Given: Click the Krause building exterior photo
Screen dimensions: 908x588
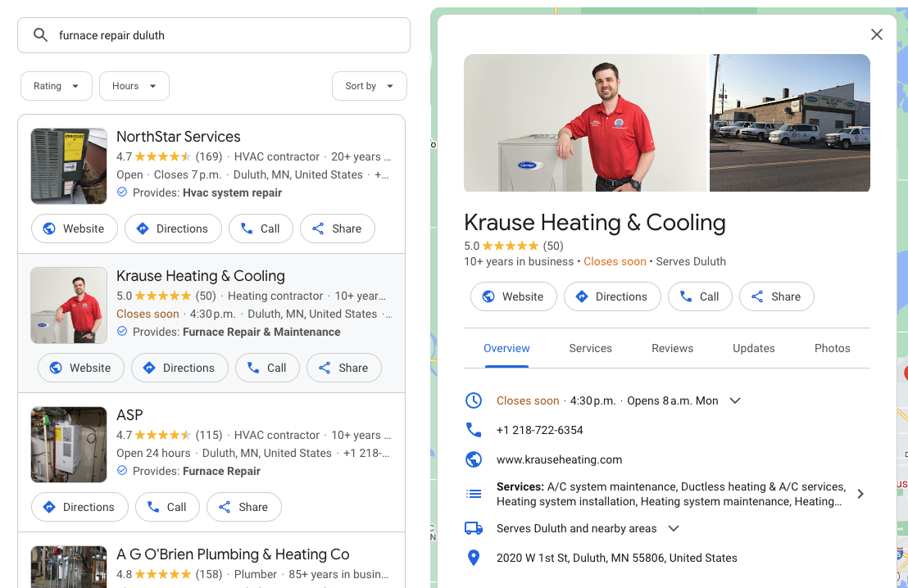Looking at the screenshot, I should (789, 123).
